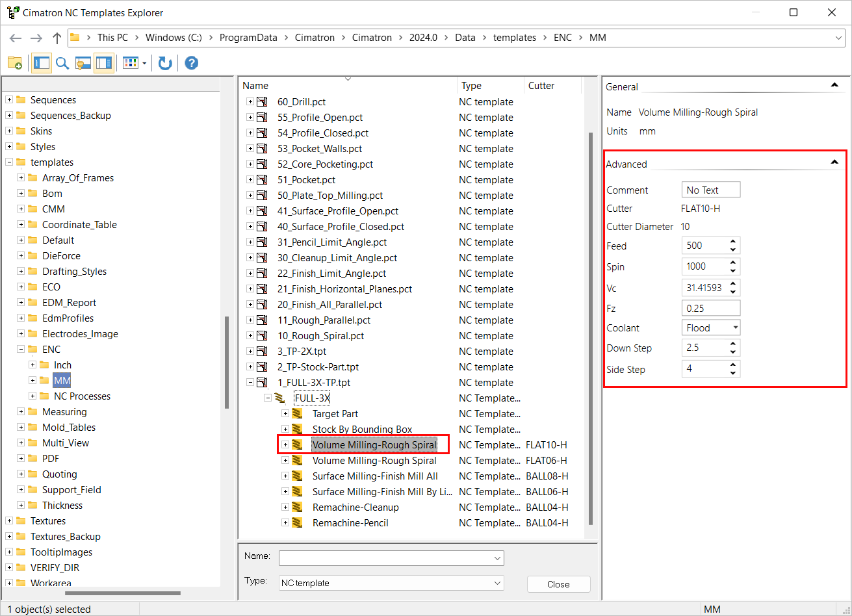Collapse the FULL-3X toolpath node

coord(268,398)
